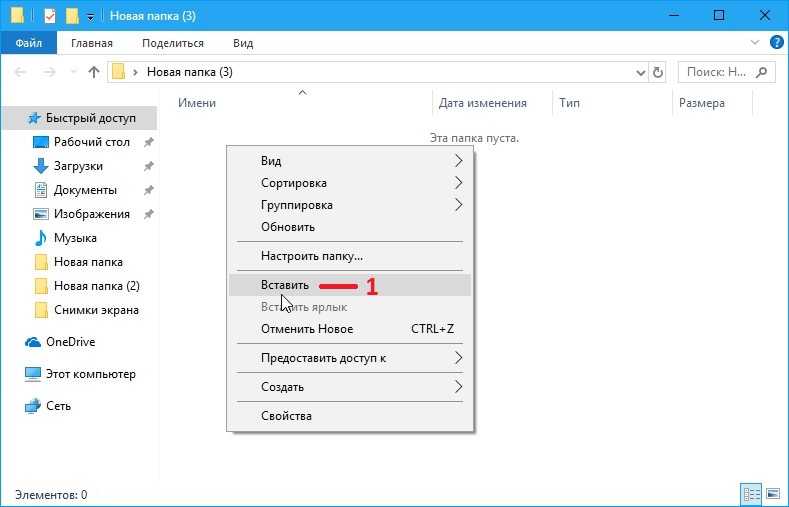This screenshot has height=507, width=789.
Task: Switch to details view in the status bar
Action: coord(751,494)
